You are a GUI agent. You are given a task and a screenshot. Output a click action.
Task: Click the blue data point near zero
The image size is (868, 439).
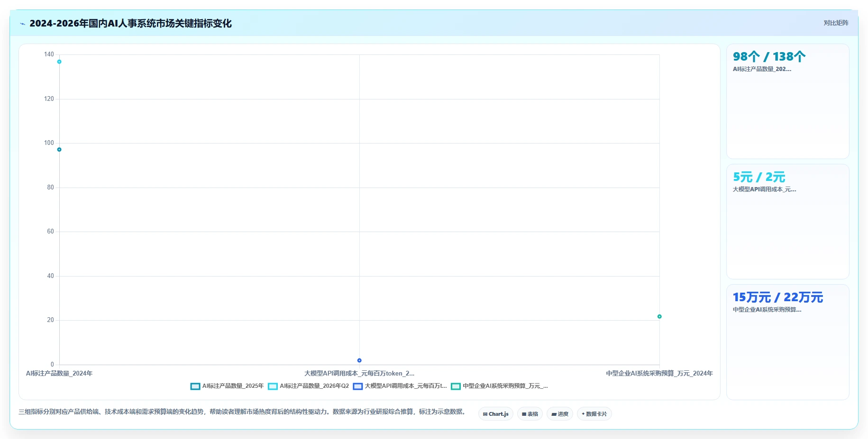point(359,360)
